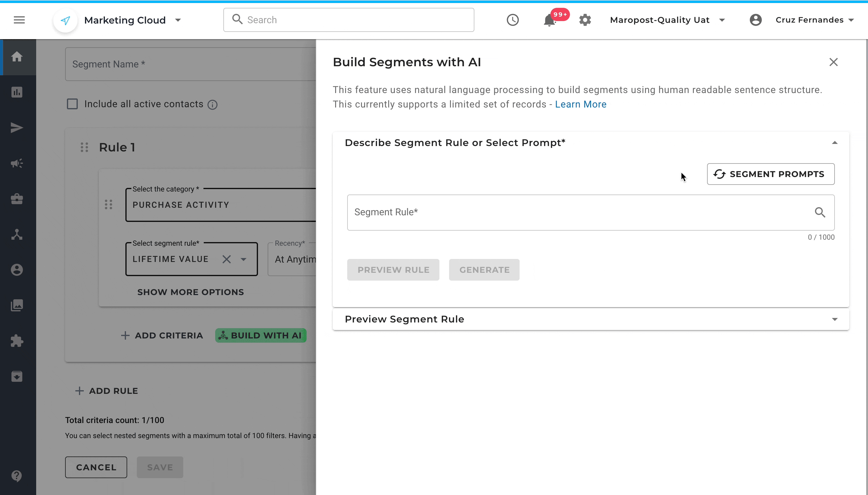Follow the Learn More link
This screenshot has height=495, width=868.
tap(580, 104)
